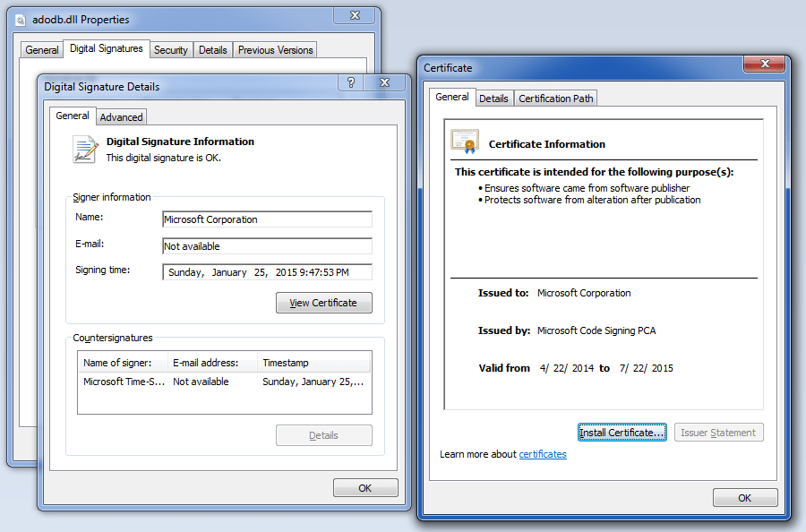Image resolution: width=806 pixels, height=532 pixels.
Task: Select the Security tab
Action: [171, 49]
